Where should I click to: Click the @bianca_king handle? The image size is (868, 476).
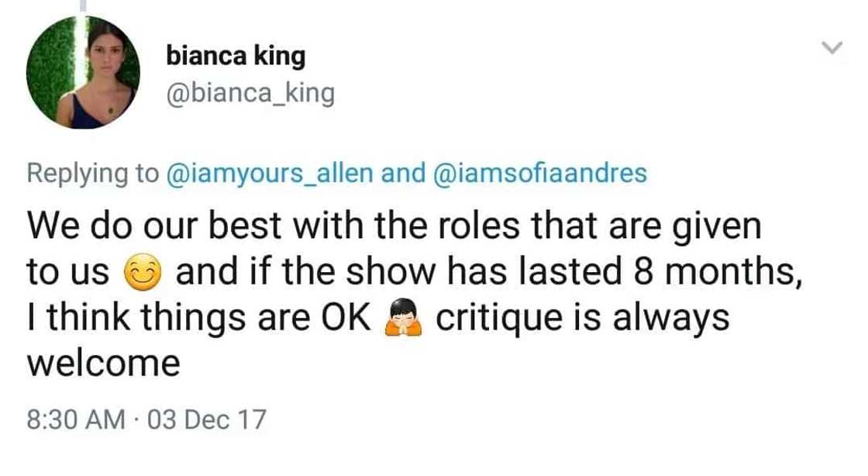250,94
